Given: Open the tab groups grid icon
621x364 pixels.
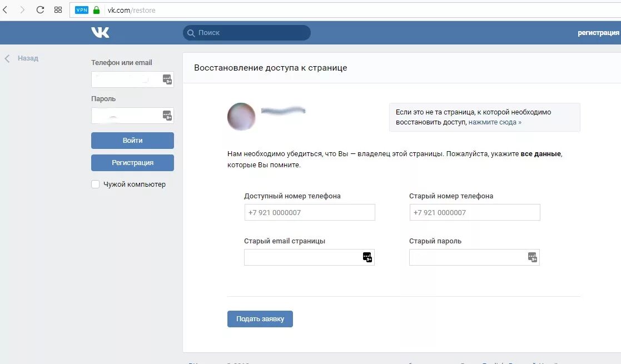Looking at the screenshot, I should 58,9.
